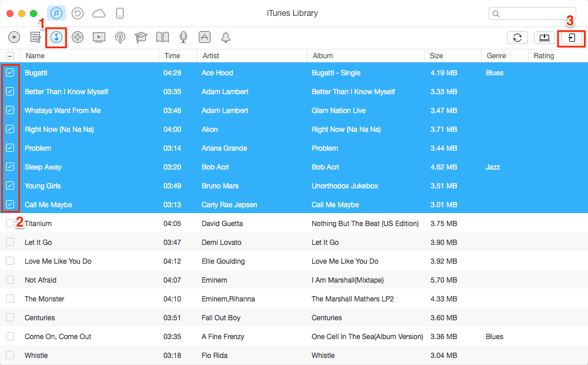Uncheck Right Now (Na Na Na) checkbox

tap(10, 129)
